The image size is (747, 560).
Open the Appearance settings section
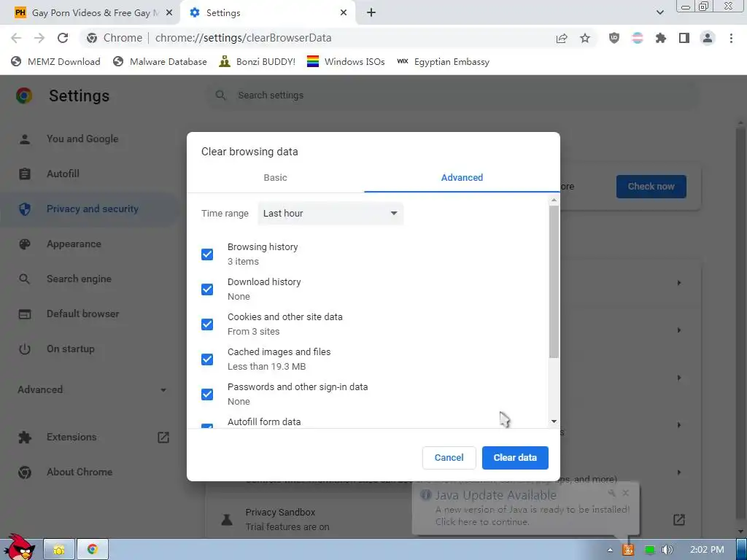pyautogui.click(x=74, y=244)
